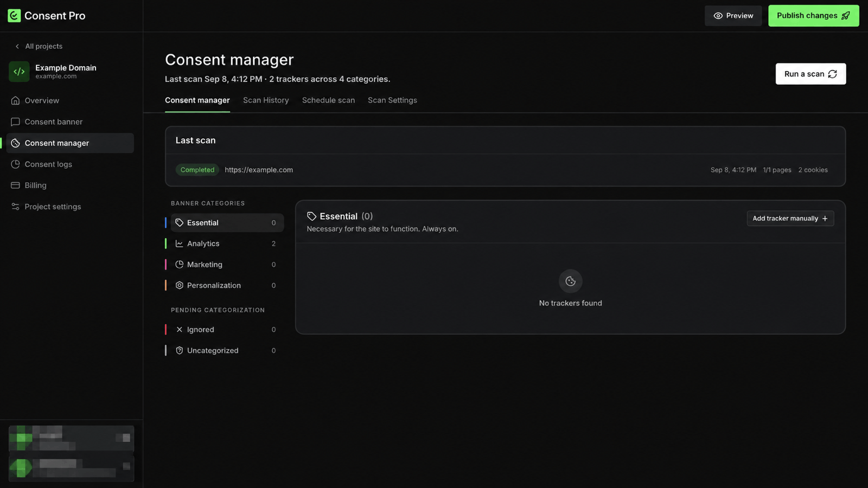Click the Consent manager page heading

coord(229,60)
